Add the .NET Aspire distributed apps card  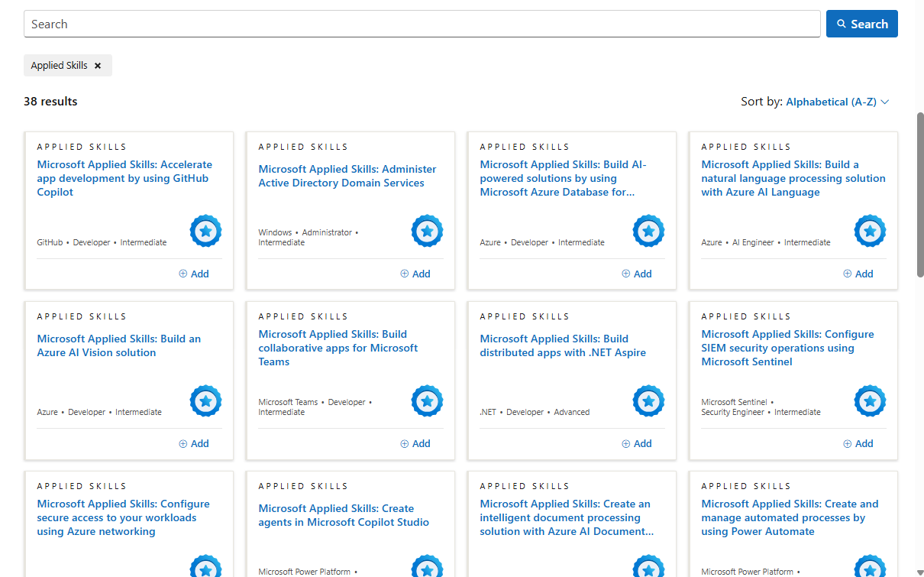tap(637, 443)
